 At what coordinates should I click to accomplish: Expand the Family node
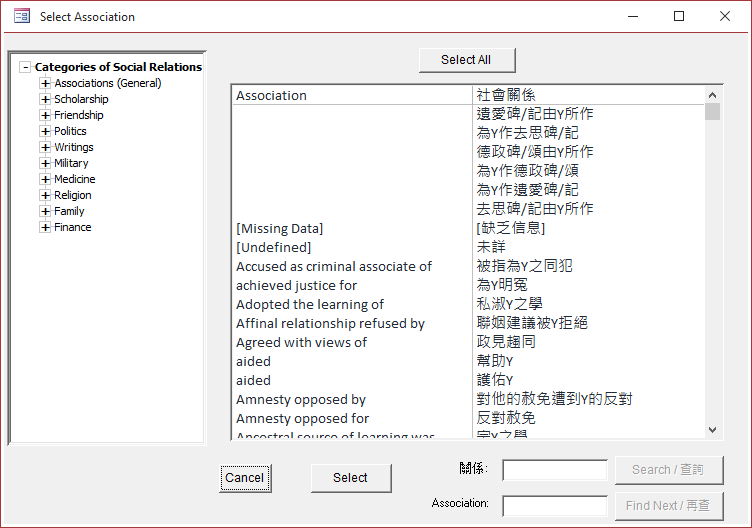[45, 211]
